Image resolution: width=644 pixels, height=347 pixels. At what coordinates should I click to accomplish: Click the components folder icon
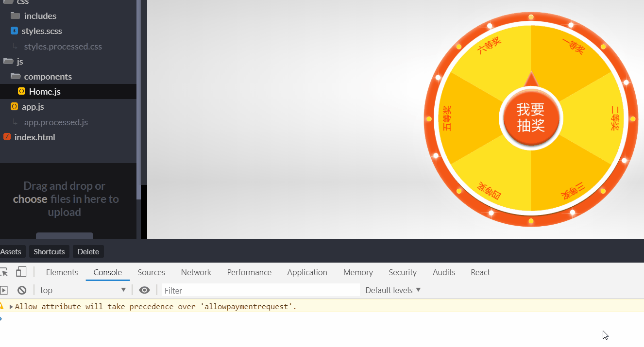pyautogui.click(x=15, y=76)
